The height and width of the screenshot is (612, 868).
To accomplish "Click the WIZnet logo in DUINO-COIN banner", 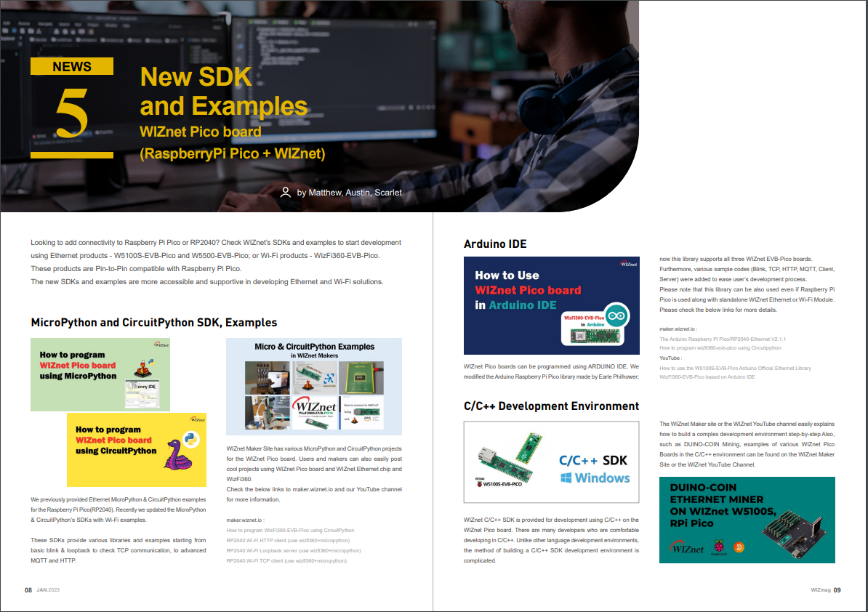I will pyautogui.click(x=686, y=548).
